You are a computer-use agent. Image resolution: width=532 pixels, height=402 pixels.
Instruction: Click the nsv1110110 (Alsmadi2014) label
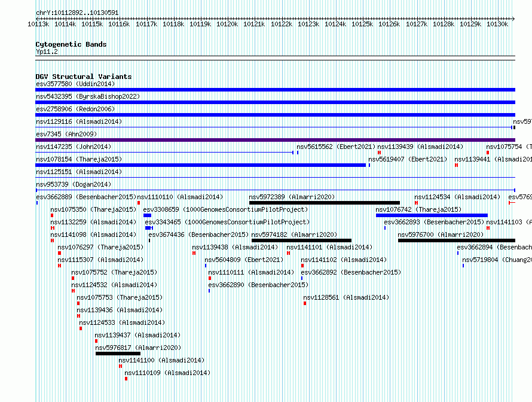[180, 197]
